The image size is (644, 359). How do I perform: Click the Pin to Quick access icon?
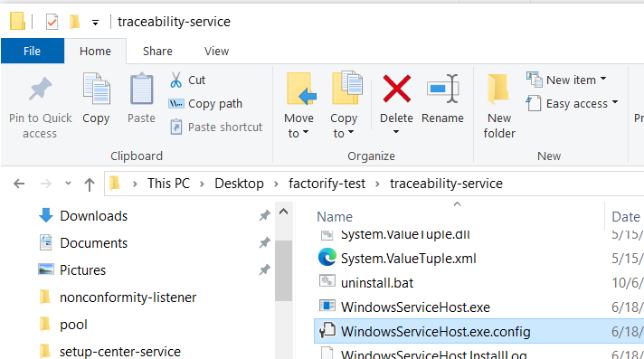coord(40,89)
